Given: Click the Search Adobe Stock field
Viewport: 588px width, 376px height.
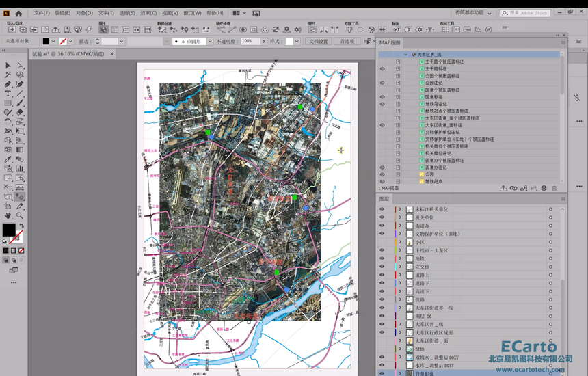Looking at the screenshot, I should coord(525,13).
